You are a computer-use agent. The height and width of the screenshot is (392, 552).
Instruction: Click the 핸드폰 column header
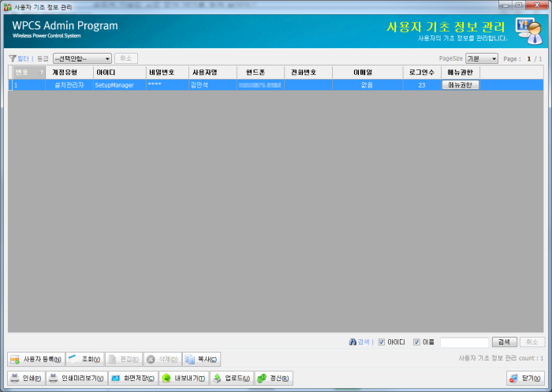(260, 73)
